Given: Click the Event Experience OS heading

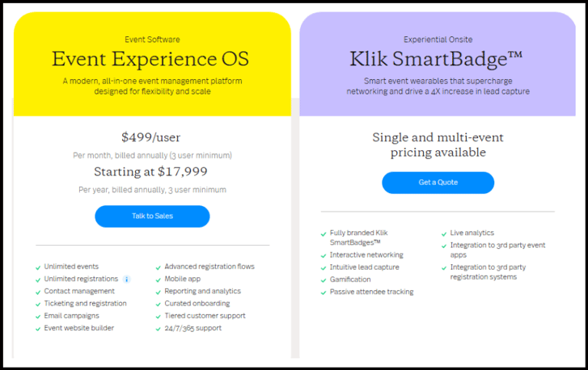Looking at the screenshot, I should point(150,59).
